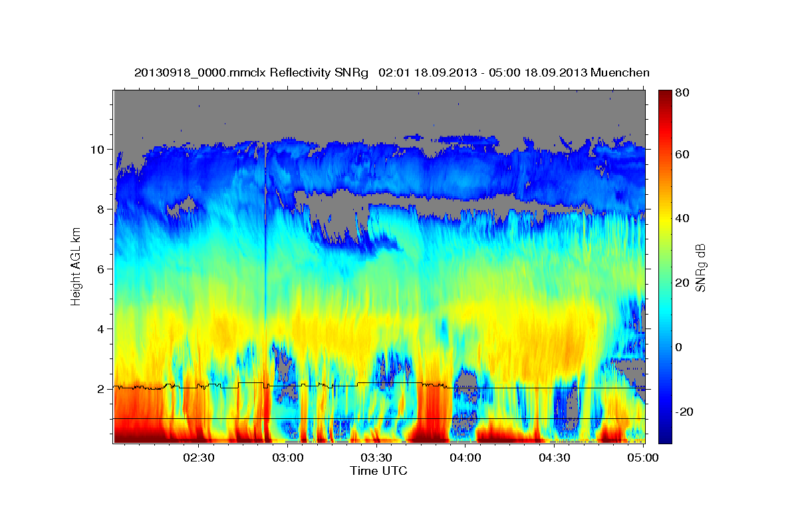Image resolution: width=798 pixels, height=532 pixels.
Task: Click the 05:00 time tick label
Action: coord(642,458)
